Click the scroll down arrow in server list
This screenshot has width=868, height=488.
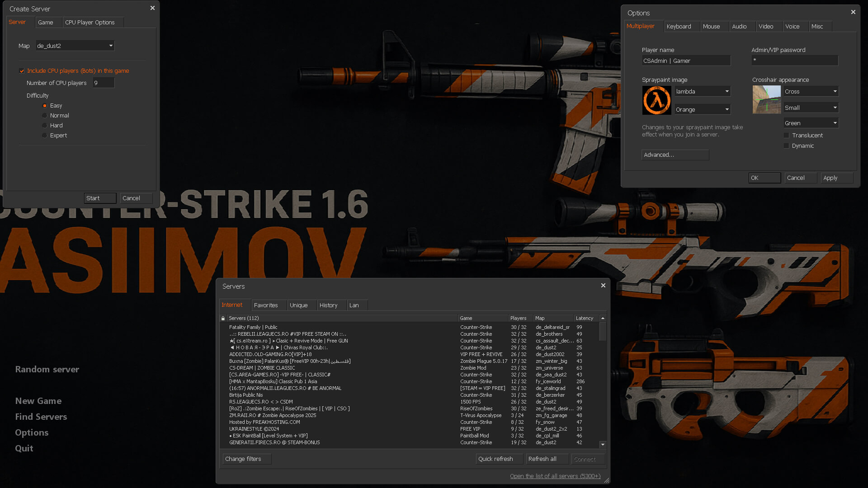pyautogui.click(x=603, y=445)
